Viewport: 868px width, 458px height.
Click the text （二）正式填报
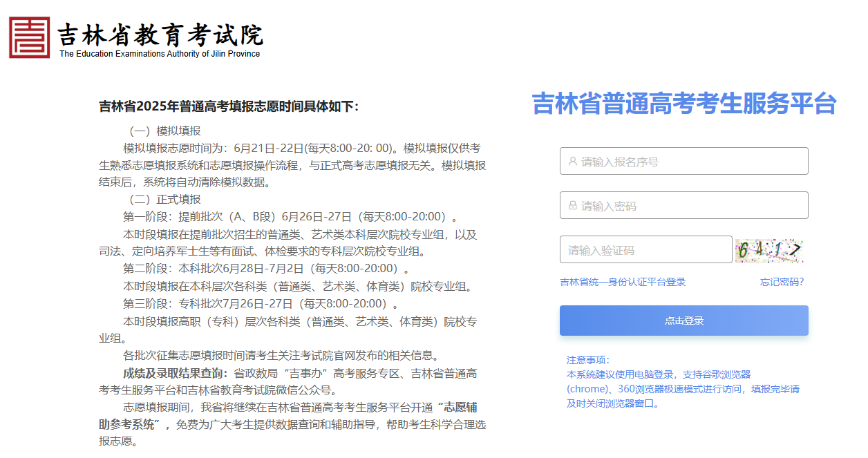tap(162, 200)
